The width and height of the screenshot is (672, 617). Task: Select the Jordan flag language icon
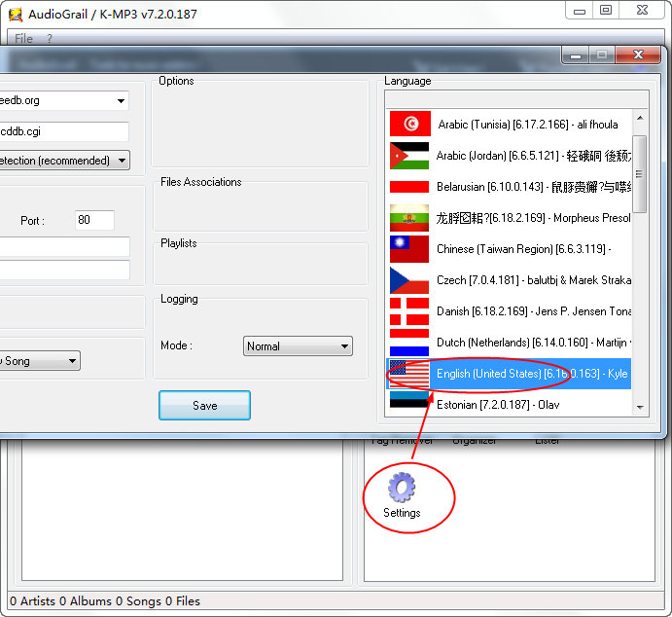pyautogui.click(x=409, y=156)
